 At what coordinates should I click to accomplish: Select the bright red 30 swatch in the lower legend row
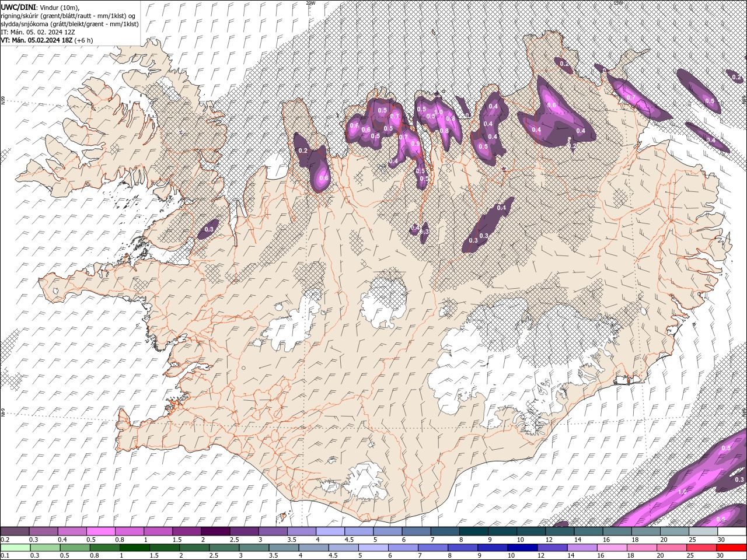coord(732,548)
